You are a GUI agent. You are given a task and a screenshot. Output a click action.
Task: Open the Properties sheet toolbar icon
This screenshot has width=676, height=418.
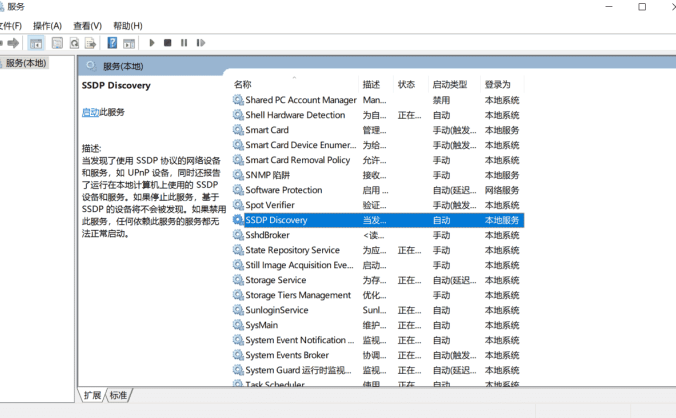coord(57,43)
